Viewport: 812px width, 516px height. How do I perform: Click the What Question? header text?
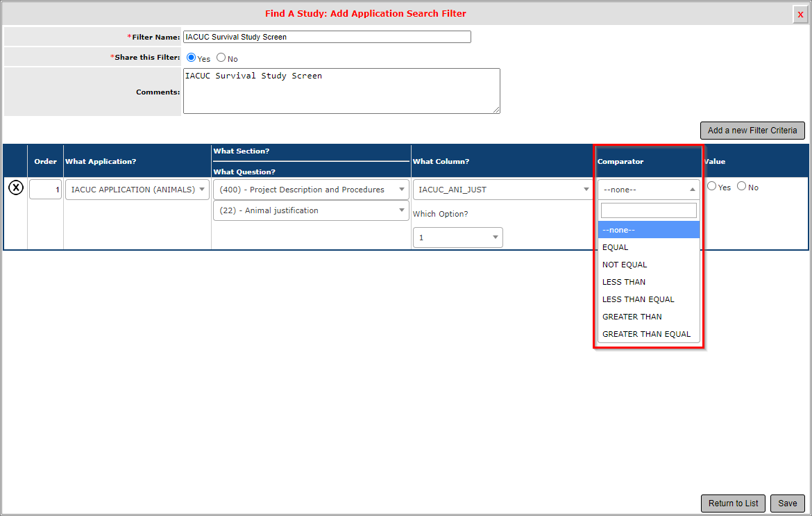point(244,172)
